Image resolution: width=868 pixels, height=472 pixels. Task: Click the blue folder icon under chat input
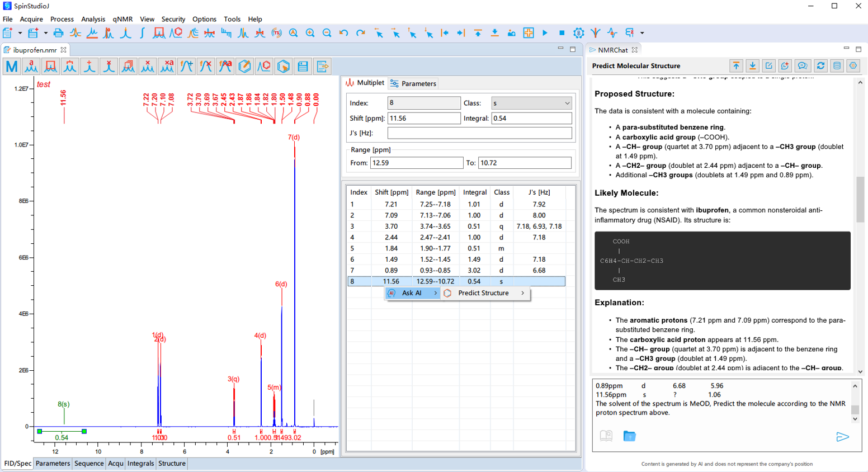(629, 436)
